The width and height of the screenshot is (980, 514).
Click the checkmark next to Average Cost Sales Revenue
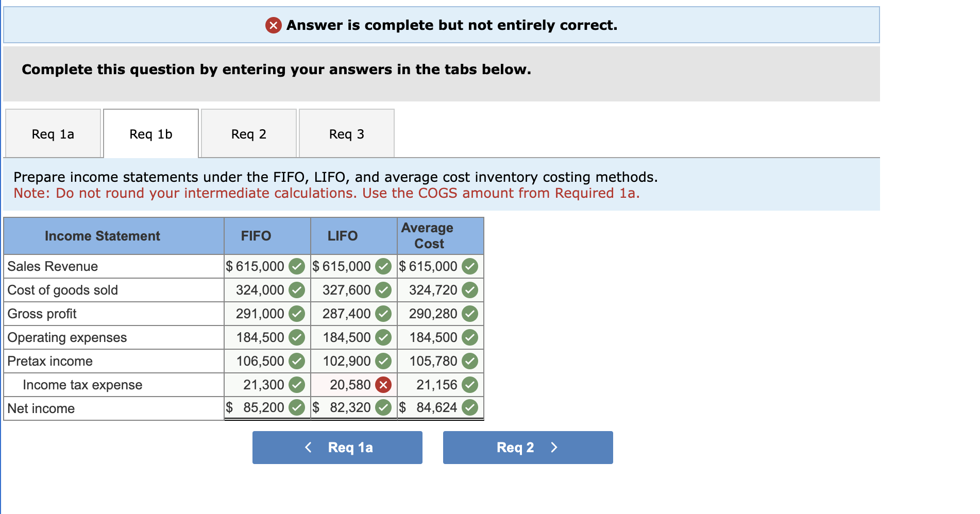tap(469, 266)
